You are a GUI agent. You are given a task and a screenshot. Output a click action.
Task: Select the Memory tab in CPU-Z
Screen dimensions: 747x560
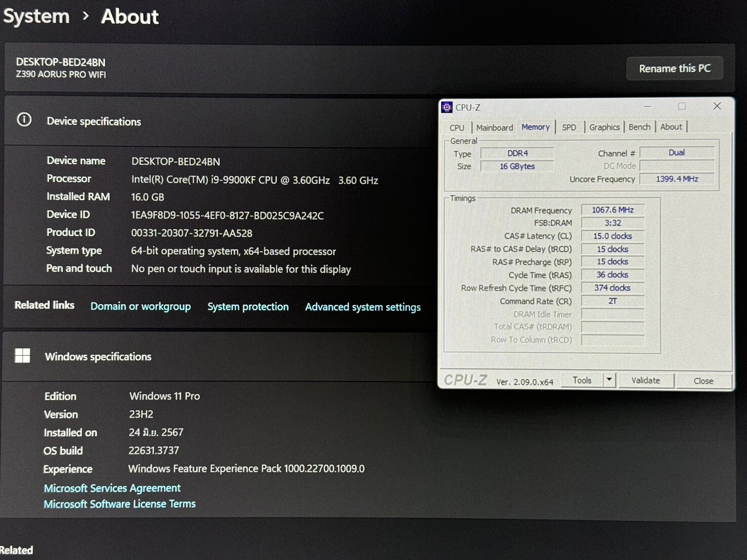535,127
